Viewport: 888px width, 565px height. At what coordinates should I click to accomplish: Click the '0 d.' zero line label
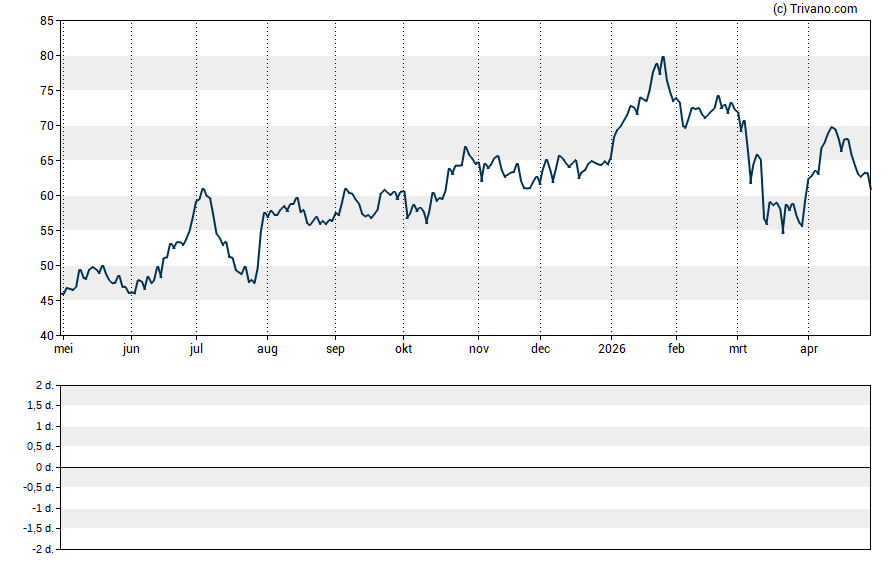coord(44,467)
